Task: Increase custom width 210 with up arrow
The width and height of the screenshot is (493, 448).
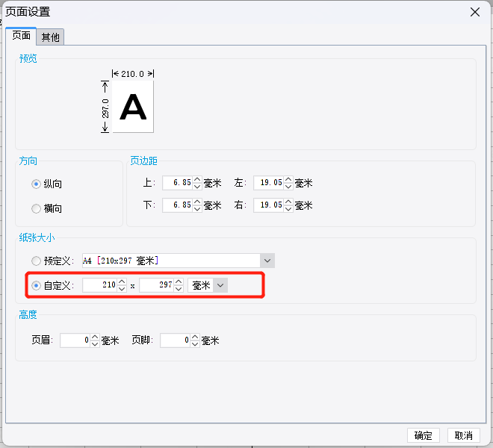Action: click(122, 281)
